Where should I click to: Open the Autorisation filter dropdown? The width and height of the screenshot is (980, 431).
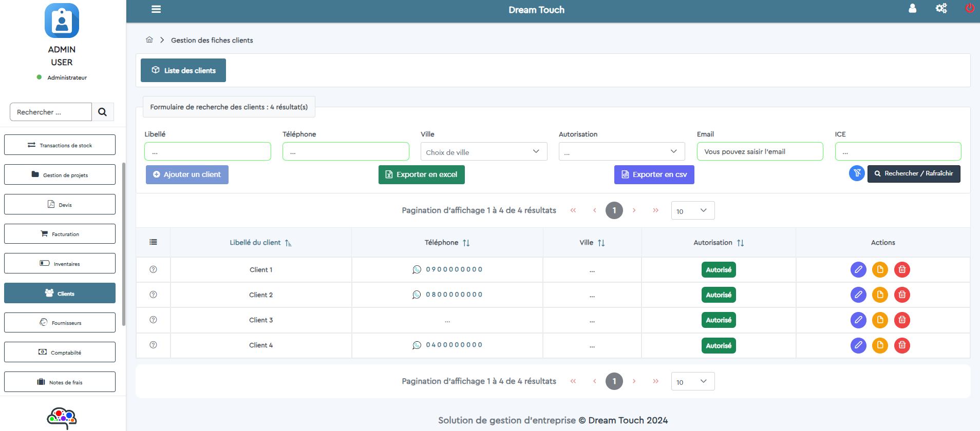click(622, 151)
